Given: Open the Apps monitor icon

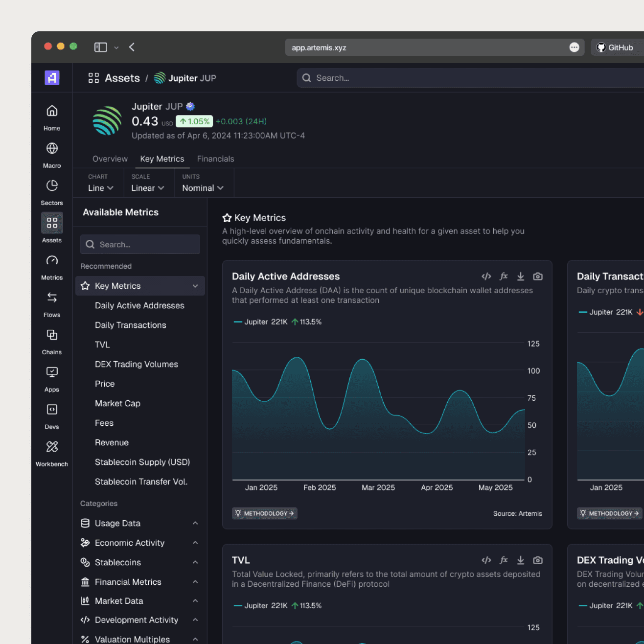Looking at the screenshot, I should [52, 372].
